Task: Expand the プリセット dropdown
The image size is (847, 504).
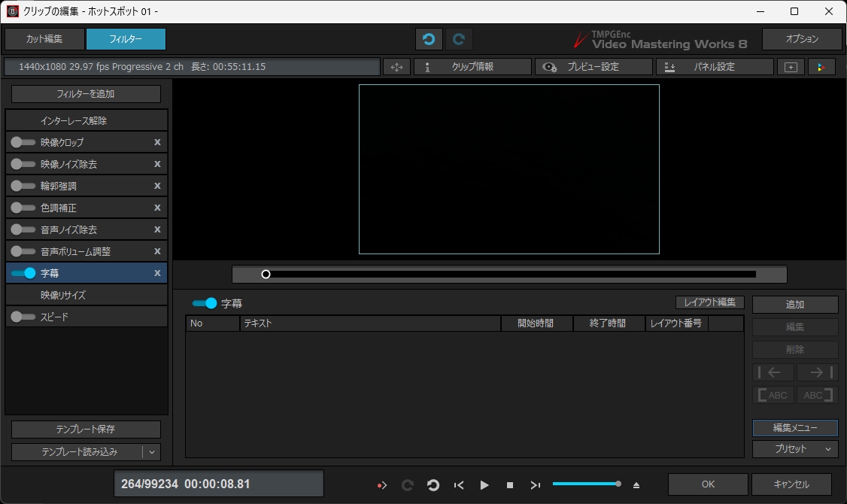Action: click(x=795, y=449)
